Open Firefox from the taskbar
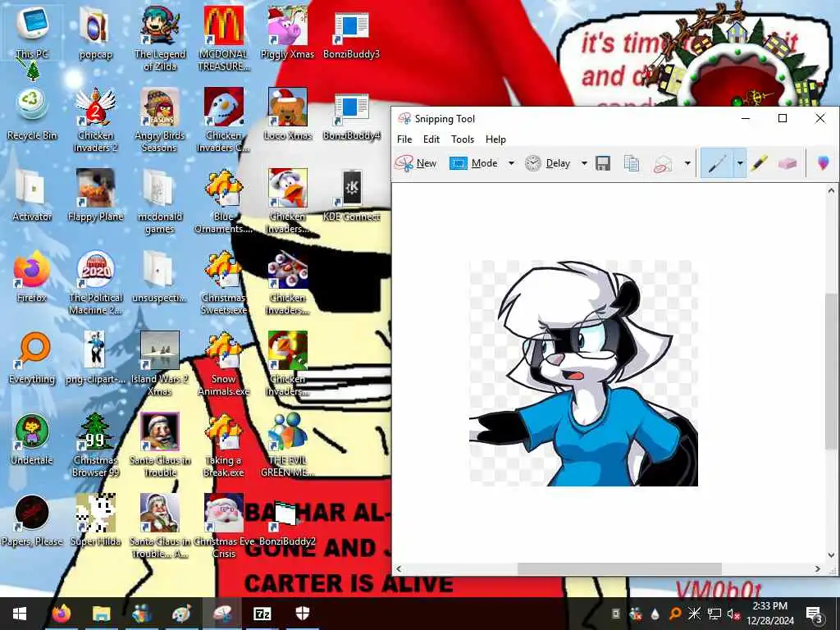The image size is (840, 630). coord(61,614)
